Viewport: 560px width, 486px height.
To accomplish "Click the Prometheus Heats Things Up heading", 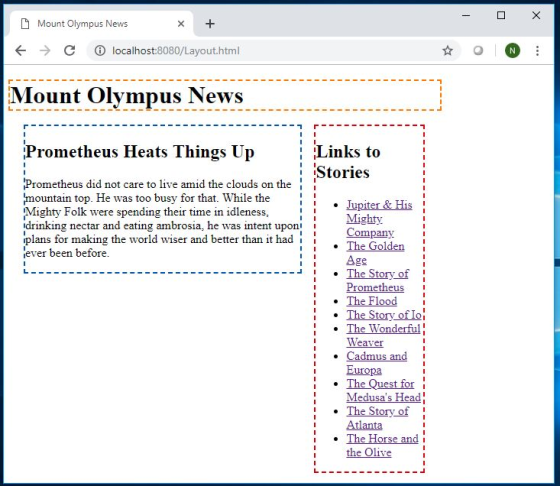I will [140, 152].
